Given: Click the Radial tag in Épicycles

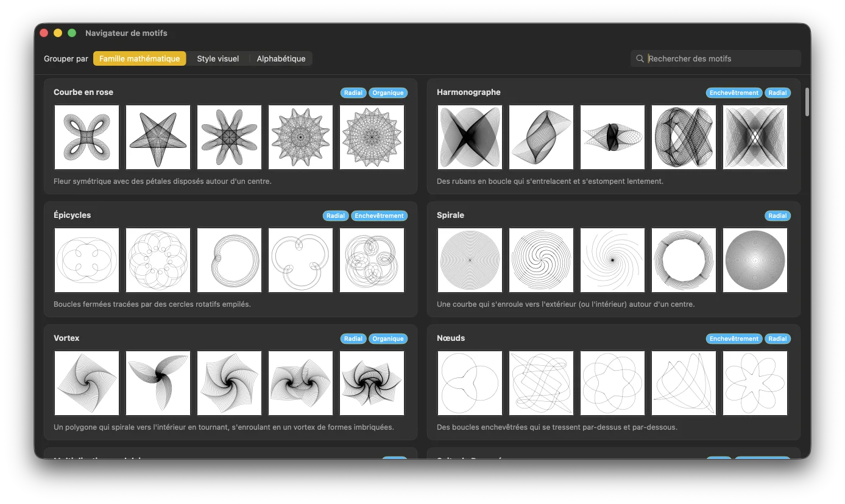Looking at the screenshot, I should click(x=336, y=216).
